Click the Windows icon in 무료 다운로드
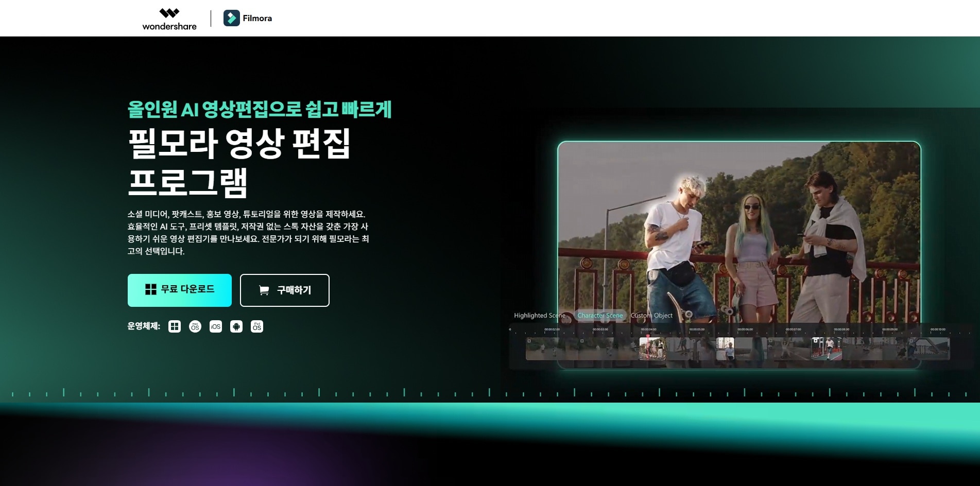This screenshot has height=486, width=980. pos(151,289)
